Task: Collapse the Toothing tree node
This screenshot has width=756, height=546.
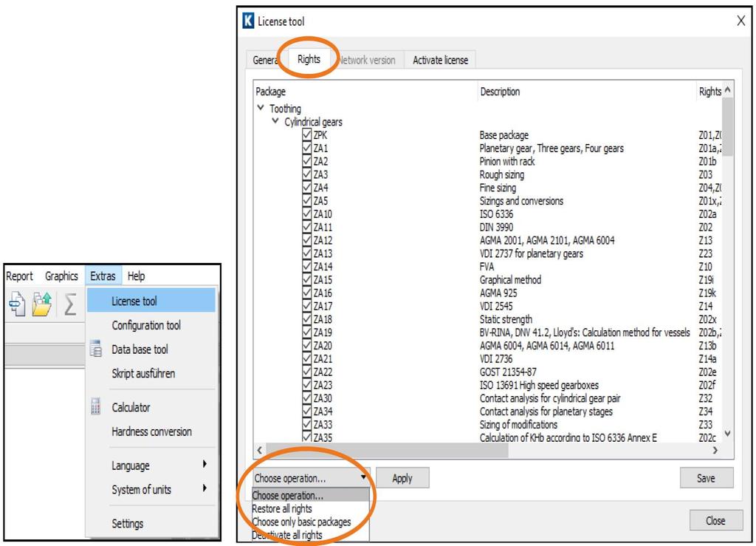Action: (x=261, y=108)
